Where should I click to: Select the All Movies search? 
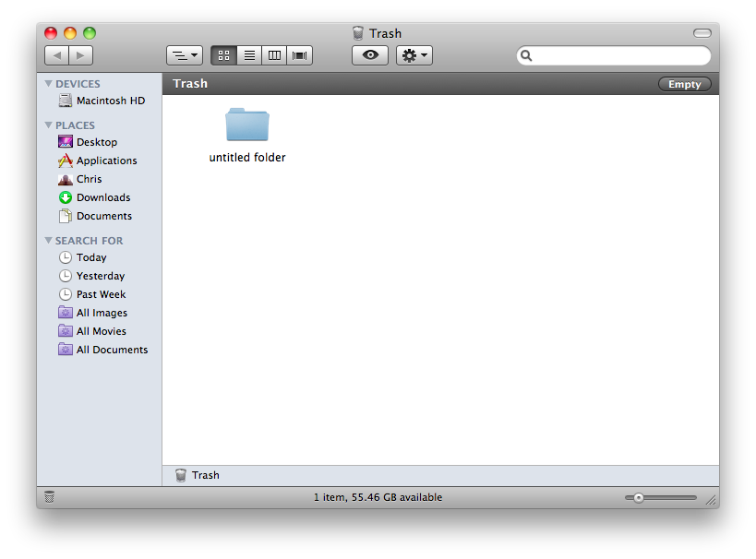(100, 331)
